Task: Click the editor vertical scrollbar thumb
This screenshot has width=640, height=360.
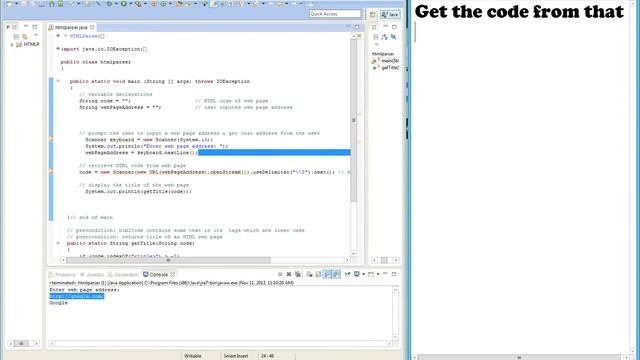Action: (x=353, y=120)
